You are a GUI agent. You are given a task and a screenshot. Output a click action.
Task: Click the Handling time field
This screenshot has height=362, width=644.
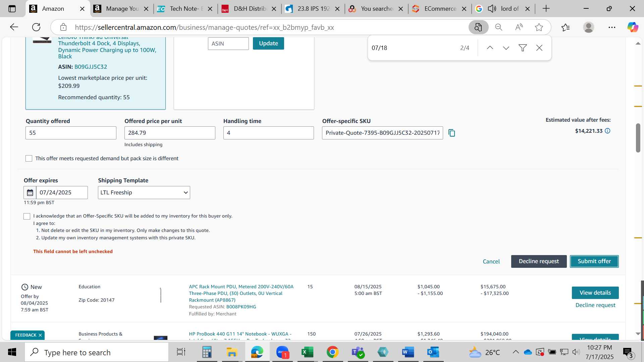[268, 133]
